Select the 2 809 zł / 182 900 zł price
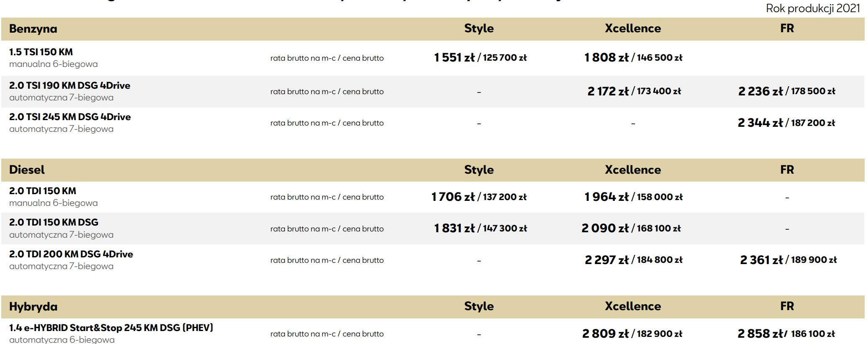Image resolution: width=868 pixels, height=344 pixels. [632, 334]
